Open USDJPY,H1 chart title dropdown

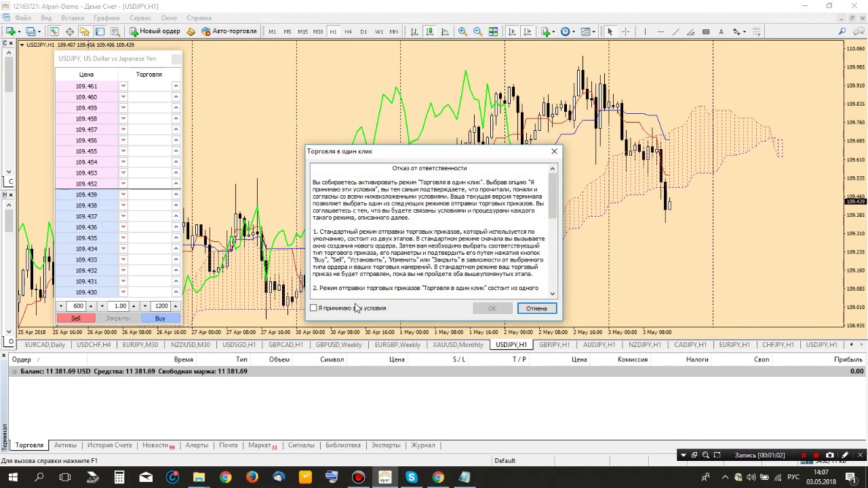22,45
